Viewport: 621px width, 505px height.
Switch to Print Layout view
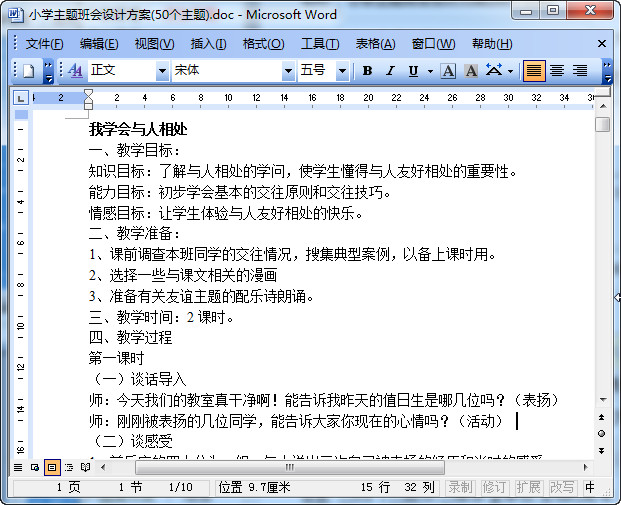click(52, 467)
